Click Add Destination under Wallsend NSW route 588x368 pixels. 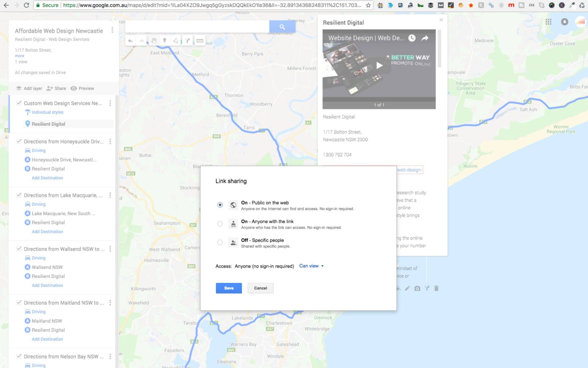[x=47, y=286]
